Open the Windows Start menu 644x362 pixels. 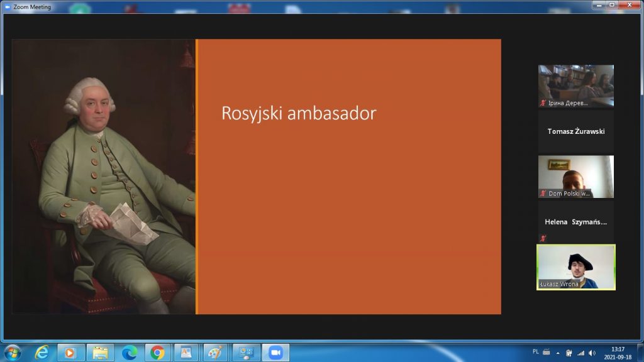[12, 352]
